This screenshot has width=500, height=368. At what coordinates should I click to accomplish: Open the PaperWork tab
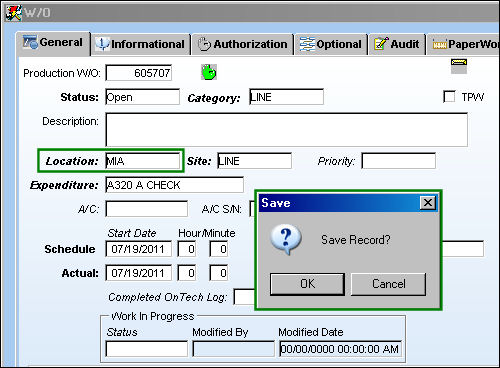tap(464, 44)
